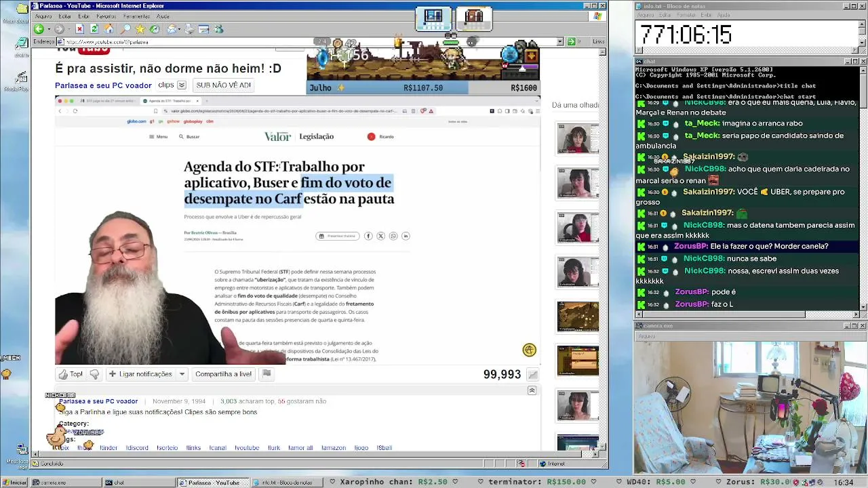The height and width of the screenshot is (488, 868).
Task: Click the Valor logo in the video
Action: click(277, 136)
